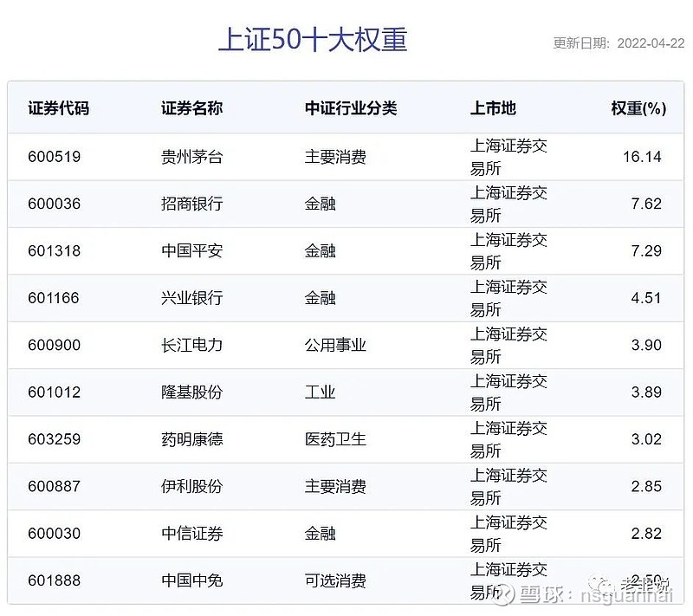Viewport: 693px width, 616px height.
Task: Click weight value 3.02
Action: pyautogui.click(x=646, y=439)
